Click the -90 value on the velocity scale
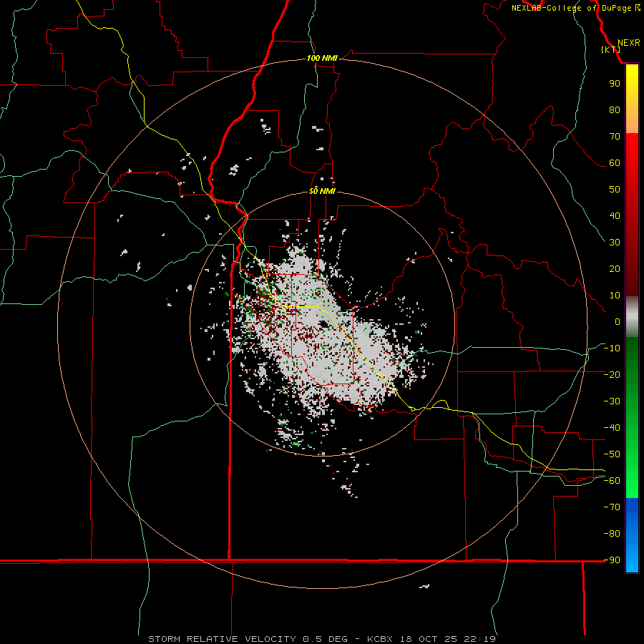The height and width of the screenshot is (644, 644). point(612,560)
